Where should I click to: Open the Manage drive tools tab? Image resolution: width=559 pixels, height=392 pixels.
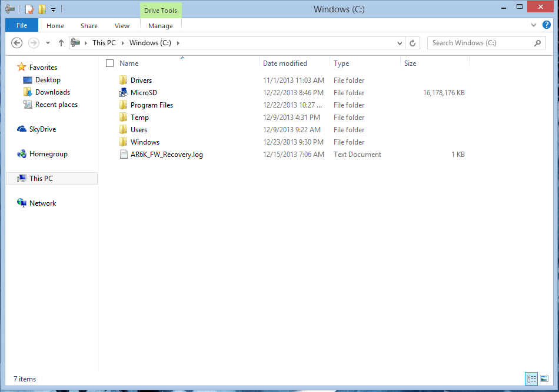[x=161, y=26]
